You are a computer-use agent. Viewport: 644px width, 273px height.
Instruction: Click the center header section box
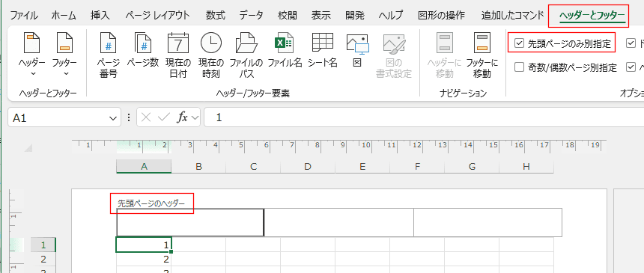(x=338, y=222)
